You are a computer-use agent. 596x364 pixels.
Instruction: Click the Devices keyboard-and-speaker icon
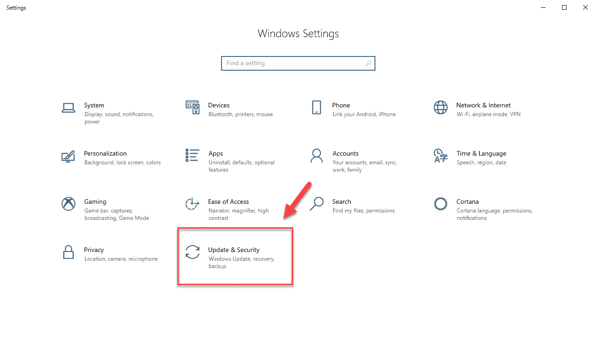tap(193, 107)
